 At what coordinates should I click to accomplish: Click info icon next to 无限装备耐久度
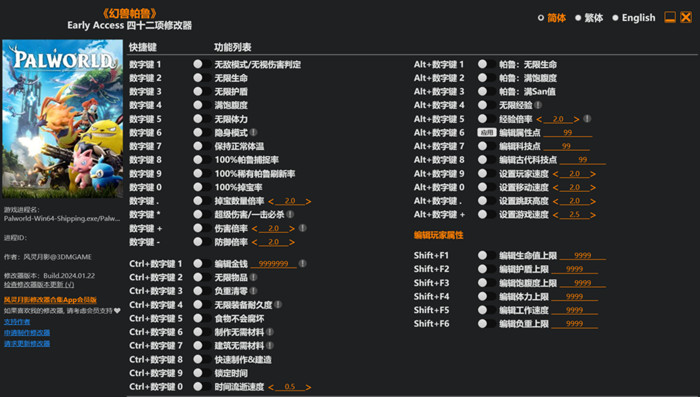[278, 305]
